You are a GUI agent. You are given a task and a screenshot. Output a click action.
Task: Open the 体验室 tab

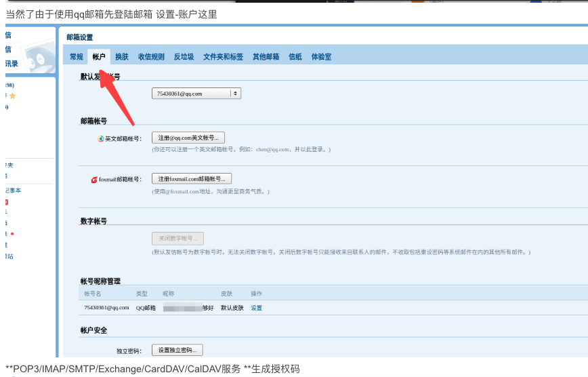click(x=321, y=57)
